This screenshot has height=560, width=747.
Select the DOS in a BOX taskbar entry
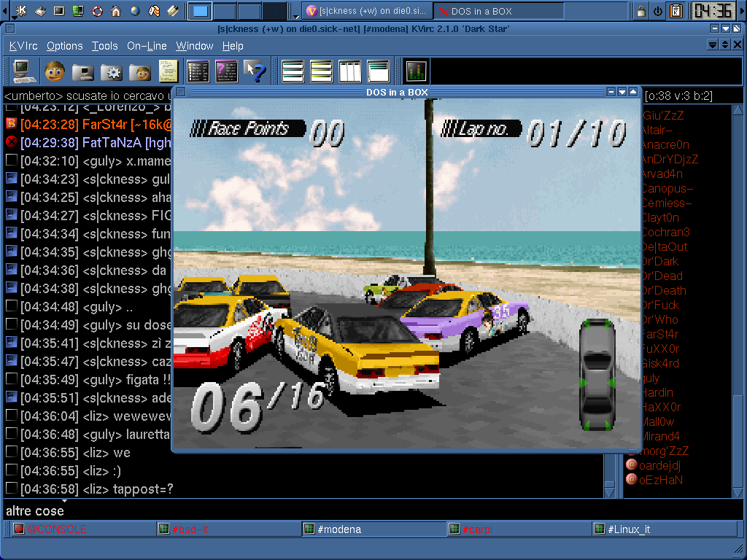pos(499,11)
